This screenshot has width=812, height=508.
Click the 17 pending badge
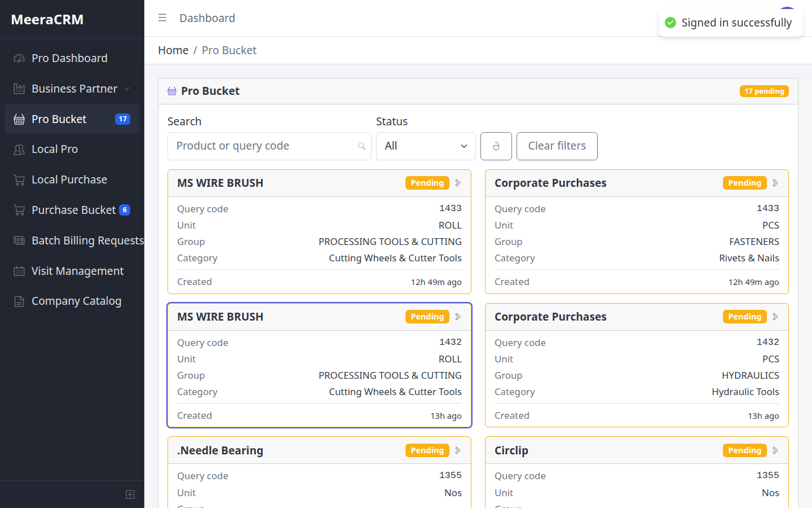pos(764,91)
